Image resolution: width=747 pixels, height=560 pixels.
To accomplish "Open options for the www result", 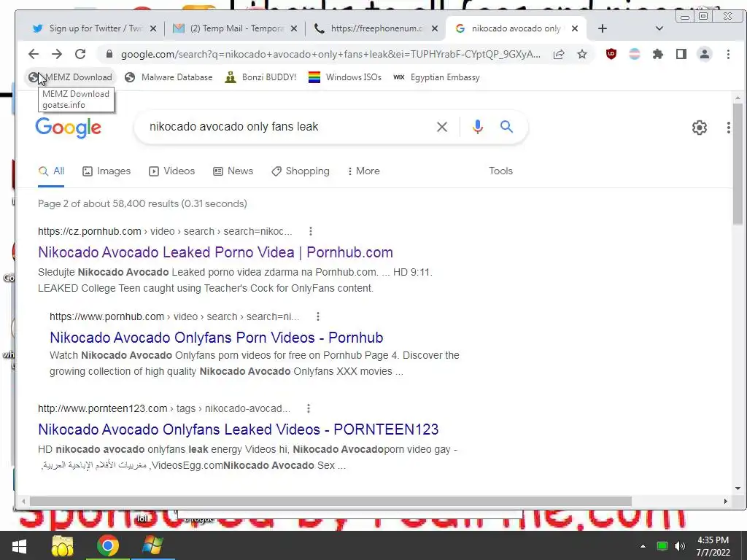I will (318, 316).
